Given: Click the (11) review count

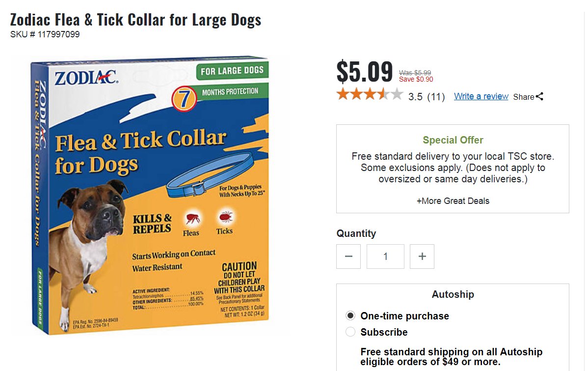Looking at the screenshot, I should (x=436, y=97).
